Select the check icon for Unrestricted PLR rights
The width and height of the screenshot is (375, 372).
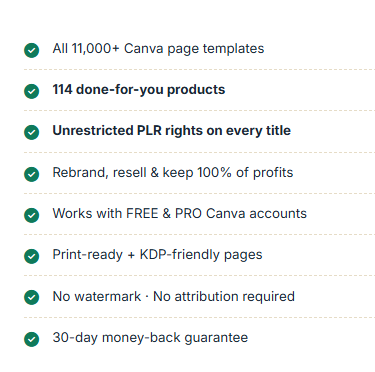pos(32,132)
